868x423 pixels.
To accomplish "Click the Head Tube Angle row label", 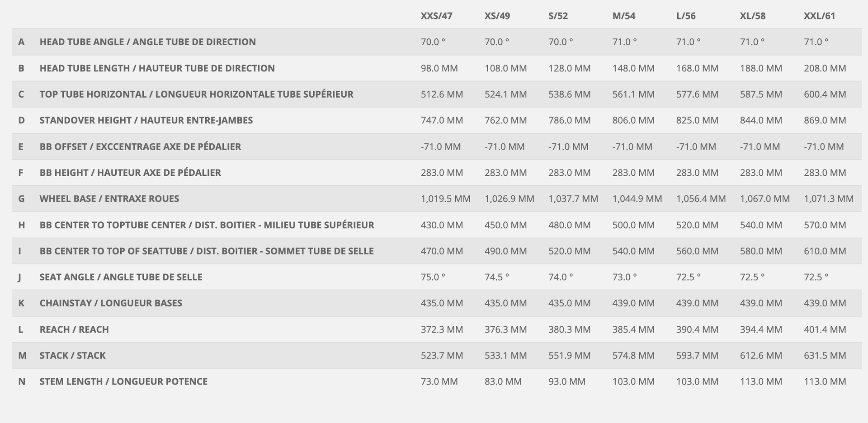I will 147,42.
